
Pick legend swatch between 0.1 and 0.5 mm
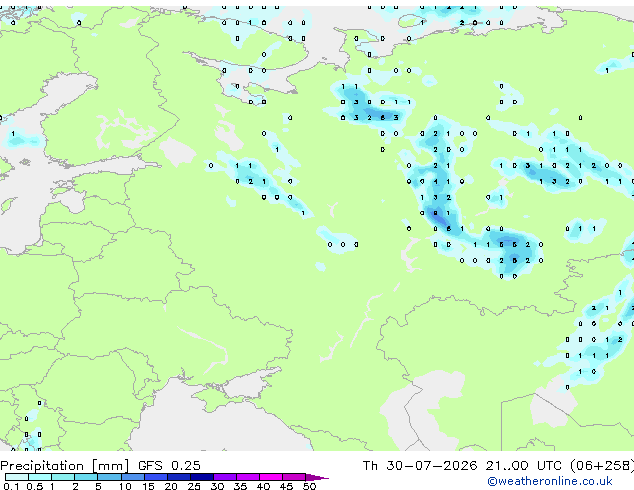coord(17,477)
